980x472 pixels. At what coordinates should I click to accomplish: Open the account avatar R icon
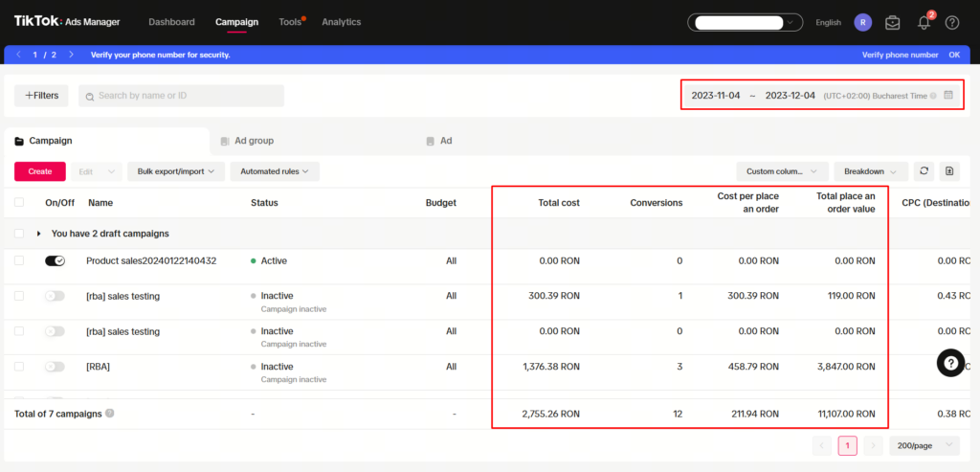tap(862, 23)
